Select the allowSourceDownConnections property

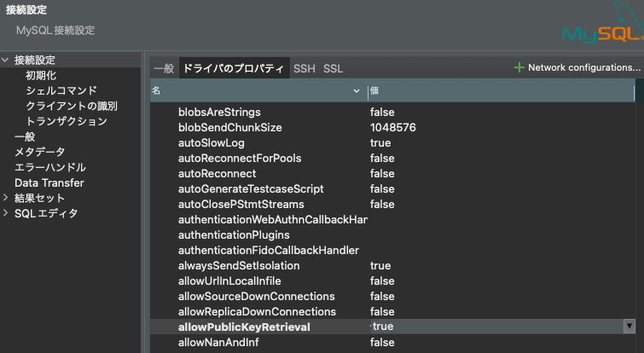pyautogui.click(x=256, y=297)
